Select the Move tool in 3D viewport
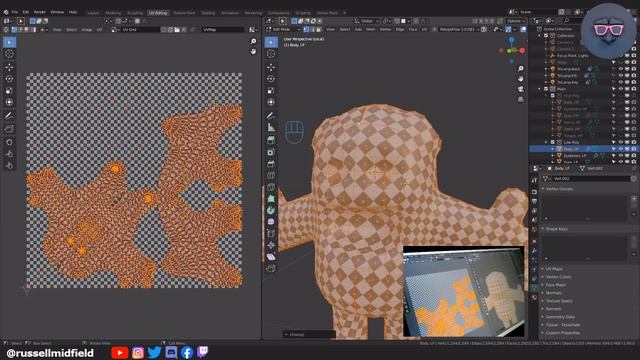Image resolution: width=640 pixels, height=360 pixels. pyautogui.click(x=271, y=67)
